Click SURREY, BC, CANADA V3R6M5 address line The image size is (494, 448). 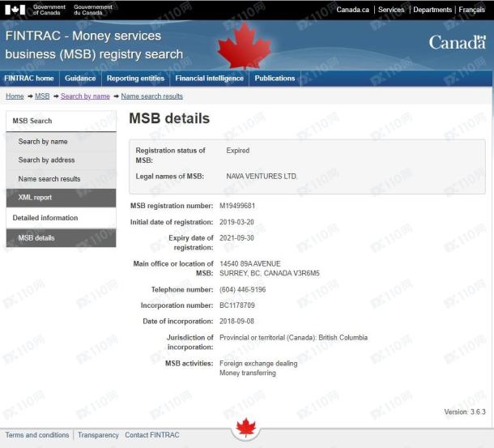click(x=270, y=273)
